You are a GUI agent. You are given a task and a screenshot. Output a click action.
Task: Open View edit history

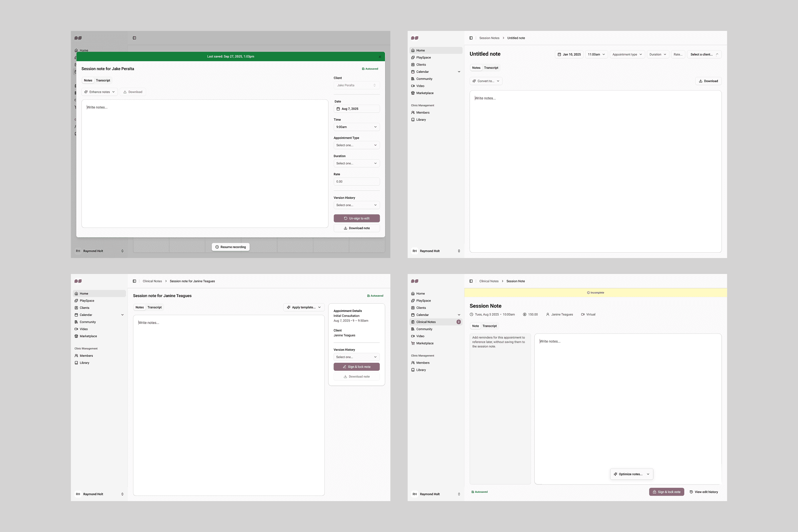(704, 492)
